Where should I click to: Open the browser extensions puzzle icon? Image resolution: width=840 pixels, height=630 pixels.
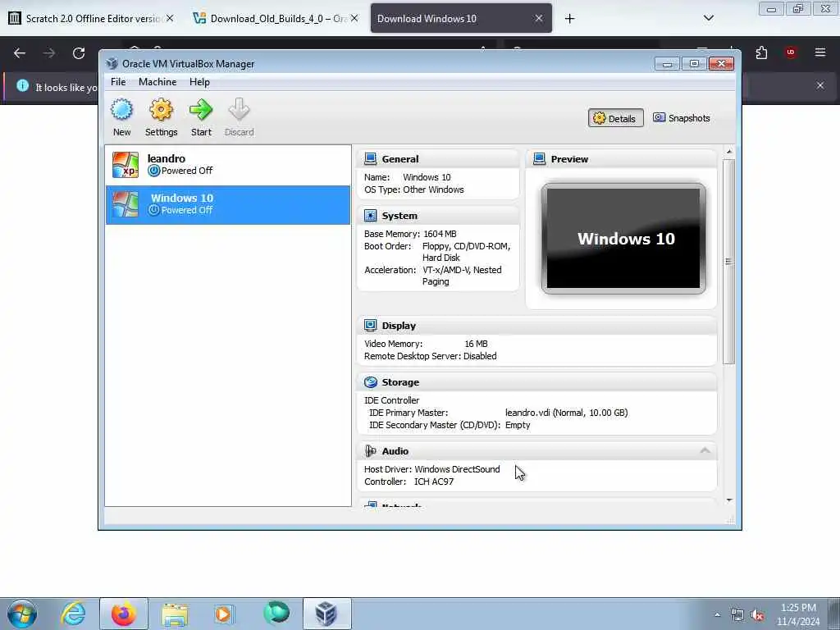[761, 52]
